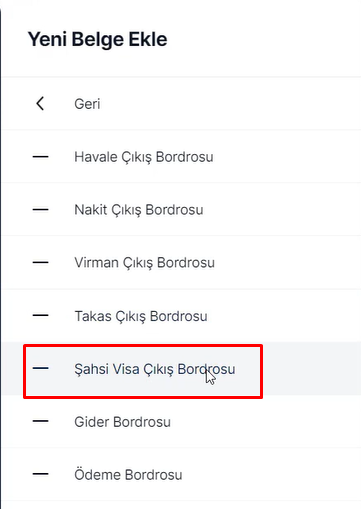Click the dash icon beside Şahsi Visa Çıkış Bordrosu
The width and height of the screenshot is (361, 509).
pyautogui.click(x=40, y=368)
